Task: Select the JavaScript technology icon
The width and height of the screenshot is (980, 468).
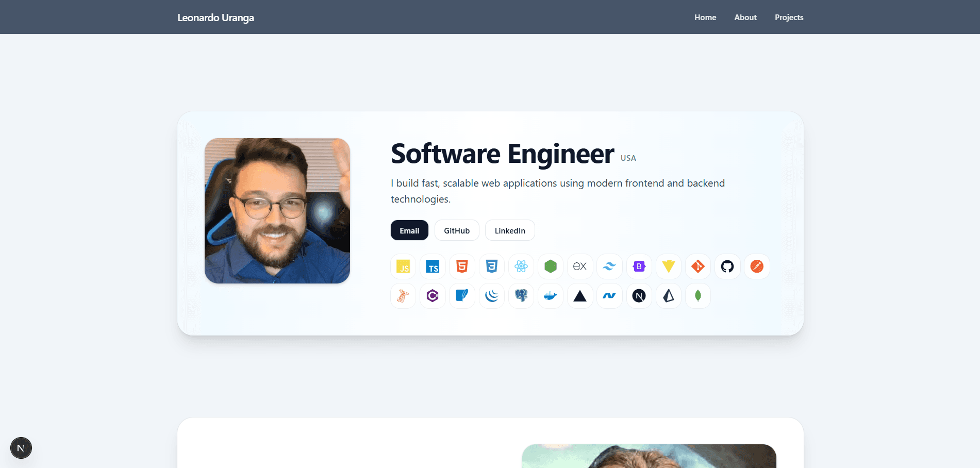Action: [403, 266]
